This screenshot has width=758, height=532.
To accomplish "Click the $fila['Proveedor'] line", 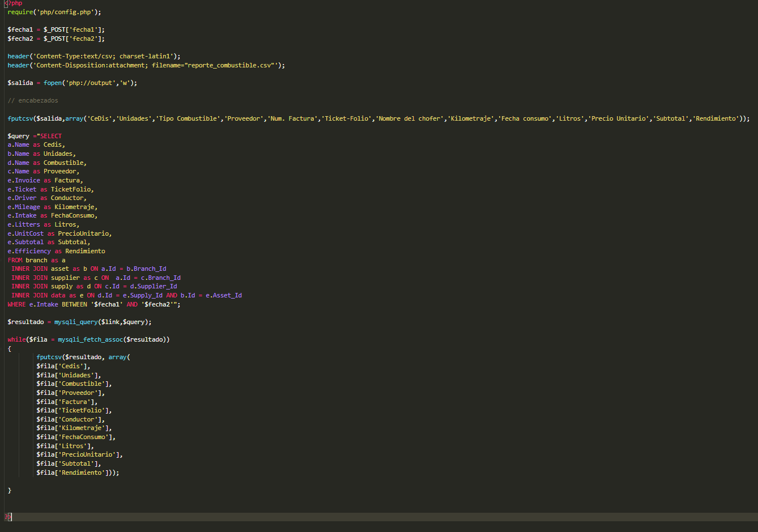I will [x=71, y=393].
